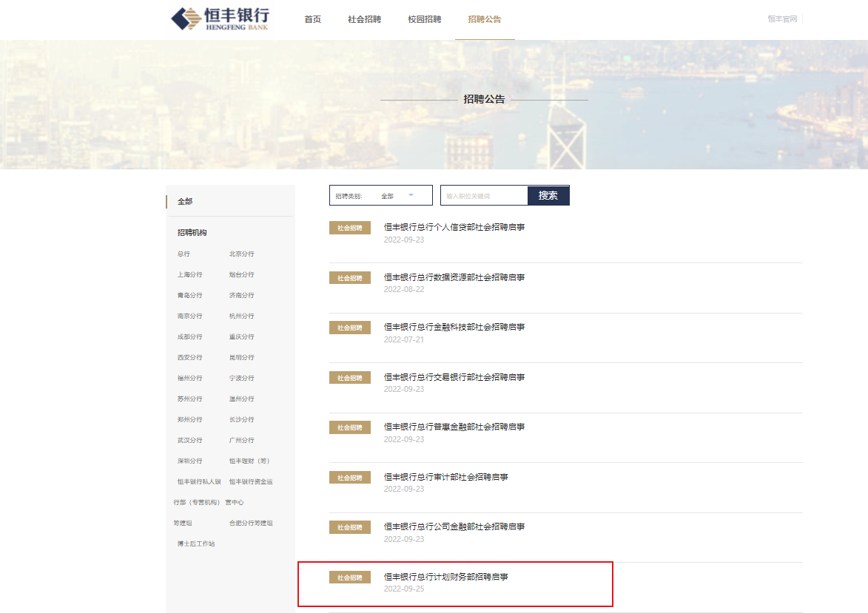
Task: Filter by 恒丰理财（筹）
Action: [249, 461]
